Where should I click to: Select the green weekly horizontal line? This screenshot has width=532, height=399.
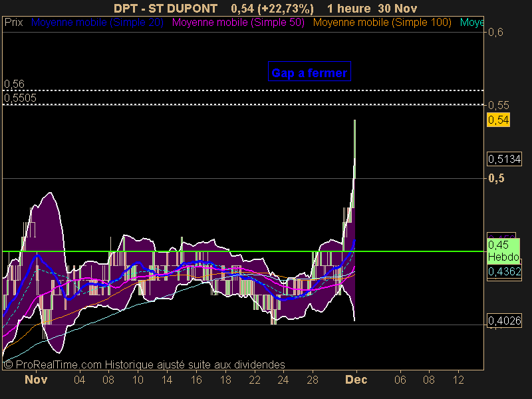[x=243, y=251]
